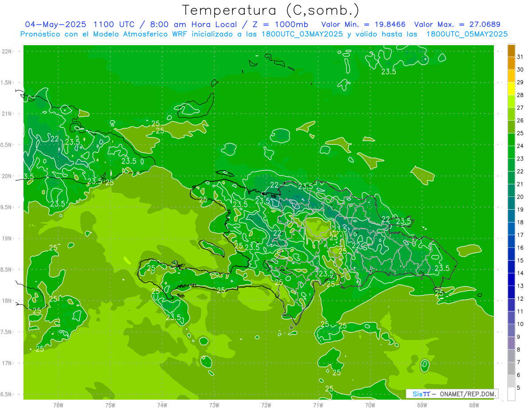
Task: Click color scale label "31"
Action: point(520,57)
